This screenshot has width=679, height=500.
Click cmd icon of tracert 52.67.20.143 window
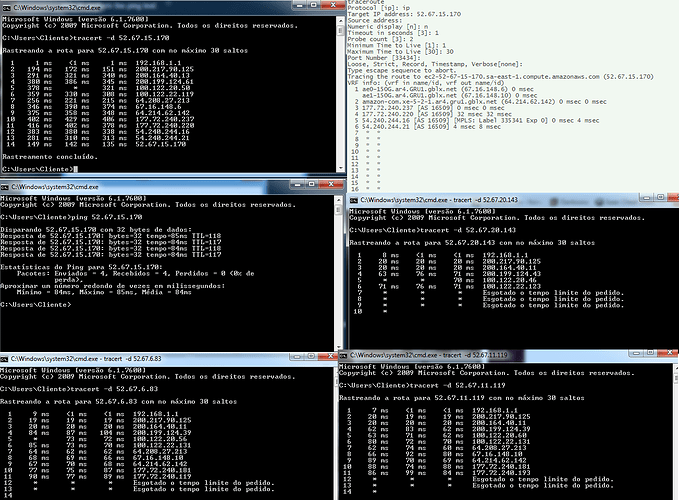[x=349, y=200]
